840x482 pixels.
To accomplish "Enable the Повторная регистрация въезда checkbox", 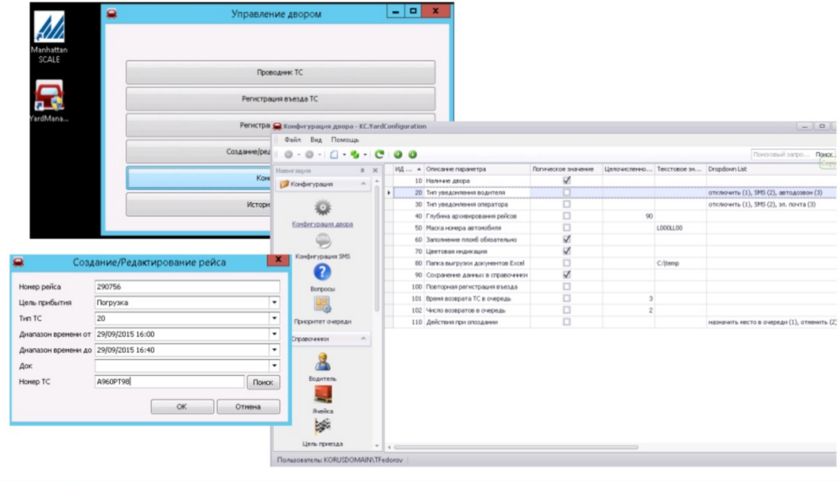I will pos(567,287).
